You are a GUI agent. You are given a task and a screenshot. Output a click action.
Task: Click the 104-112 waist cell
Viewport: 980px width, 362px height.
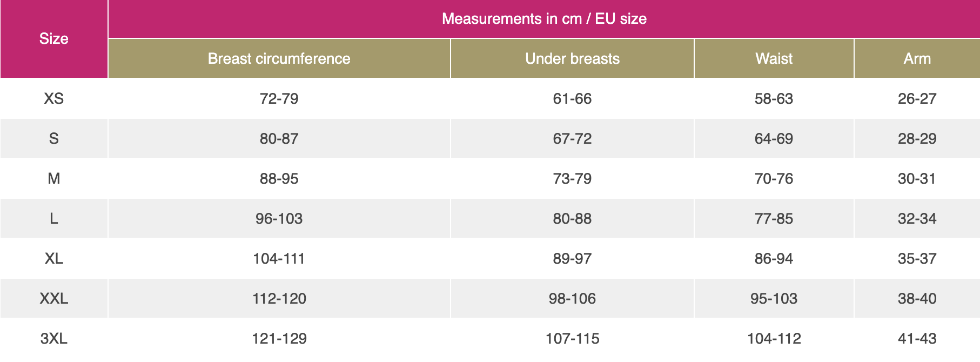[774, 338]
